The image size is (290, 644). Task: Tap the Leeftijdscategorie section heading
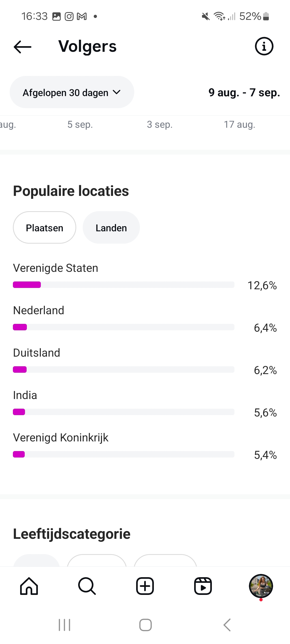click(72, 534)
